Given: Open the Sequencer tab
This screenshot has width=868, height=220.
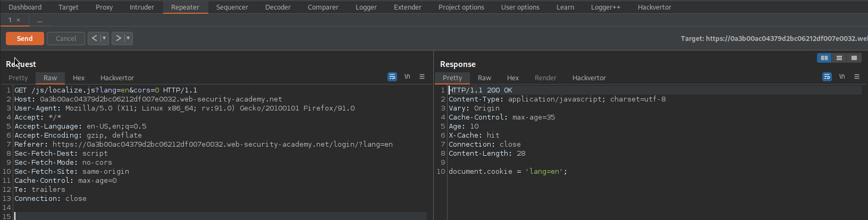Looking at the screenshot, I should click(x=232, y=7).
